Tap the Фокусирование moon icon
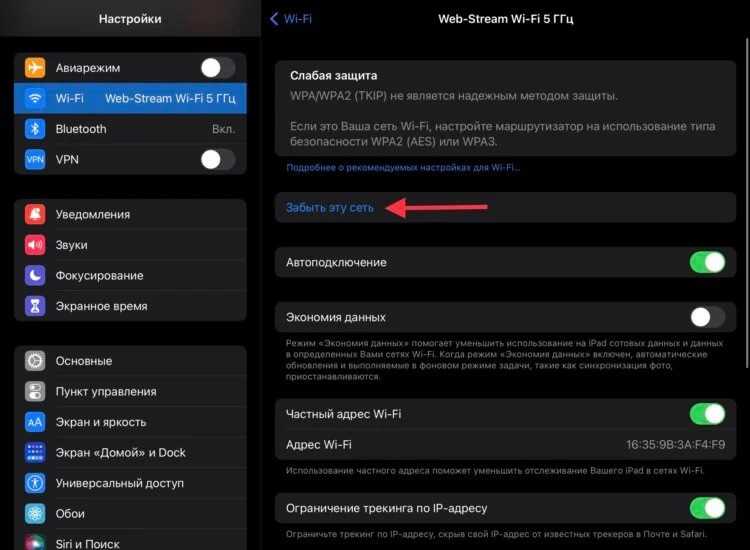750x550 pixels. click(35, 275)
